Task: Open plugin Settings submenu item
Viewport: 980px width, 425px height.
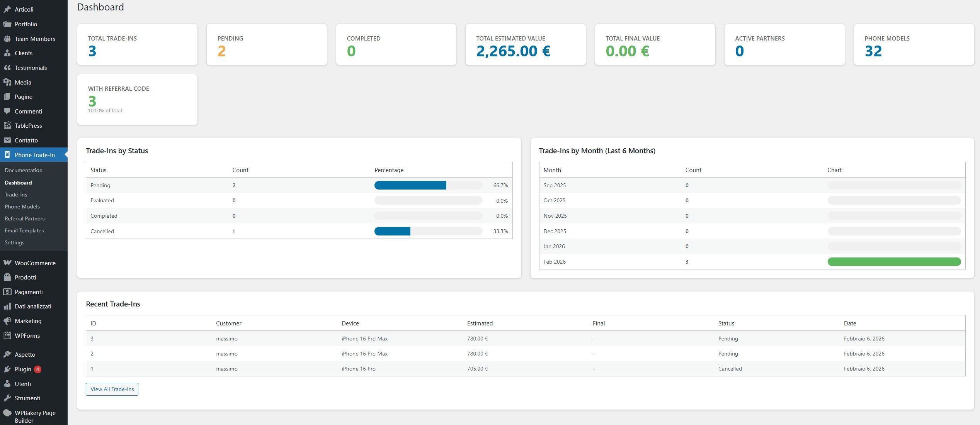Action: pos(14,242)
